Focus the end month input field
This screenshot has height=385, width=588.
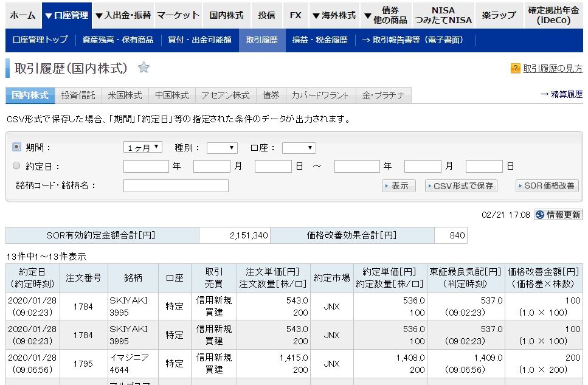(423, 166)
